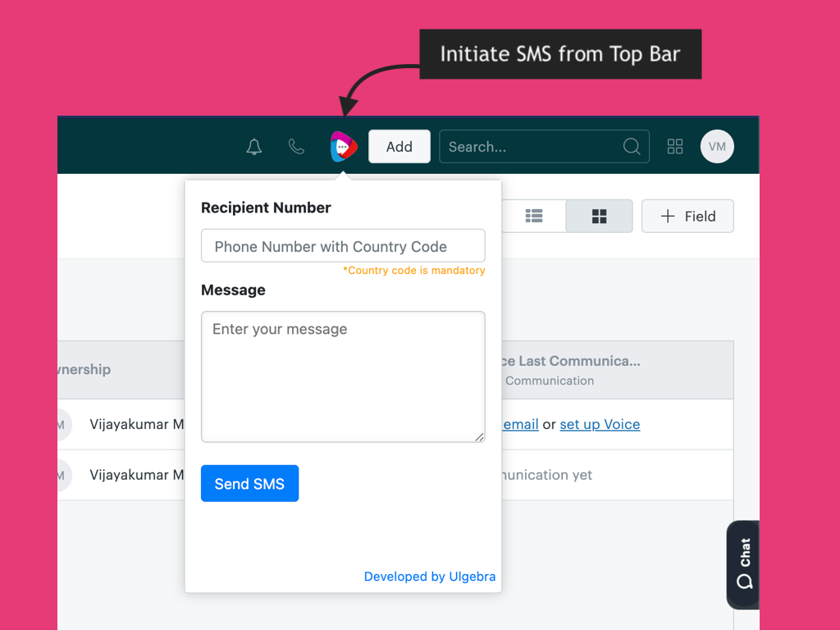
Task: Grab the message textarea resize handle
Action: (x=480, y=437)
